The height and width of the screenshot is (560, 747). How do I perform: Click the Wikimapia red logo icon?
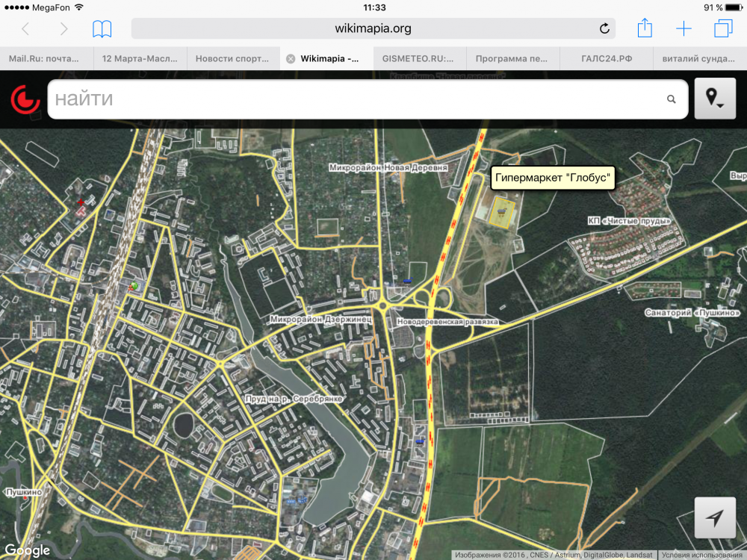pyautogui.click(x=25, y=99)
